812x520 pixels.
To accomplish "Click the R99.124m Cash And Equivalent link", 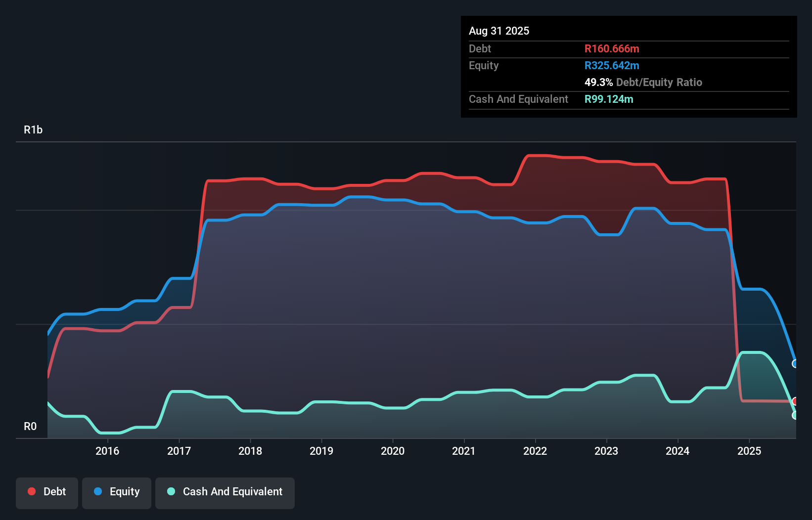I will click(608, 99).
